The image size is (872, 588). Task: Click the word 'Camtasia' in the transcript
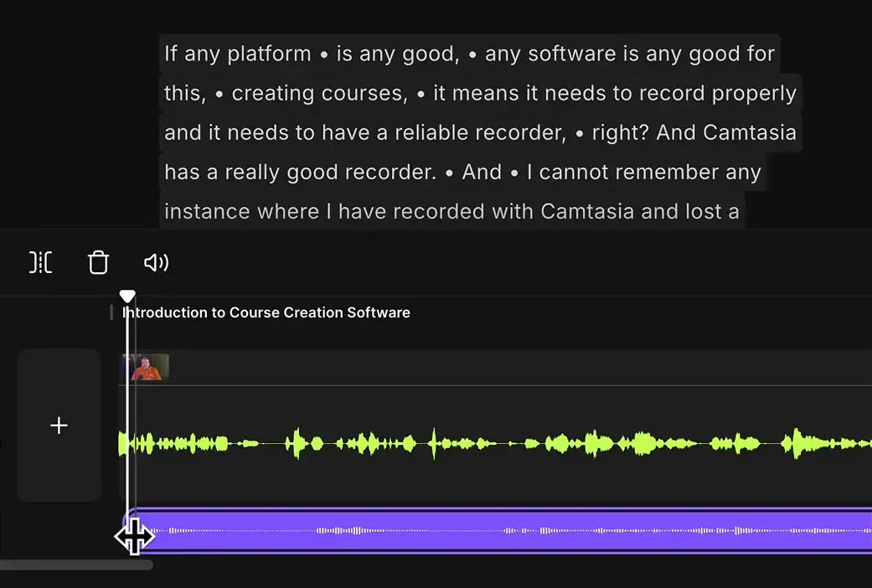coord(753,132)
